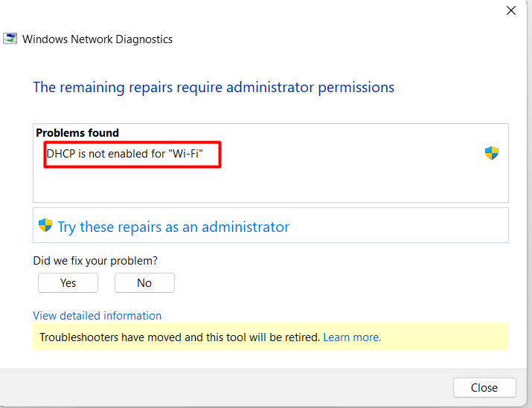
Task: Click the remaining repairs require administrator heading
Action: click(x=214, y=88)
